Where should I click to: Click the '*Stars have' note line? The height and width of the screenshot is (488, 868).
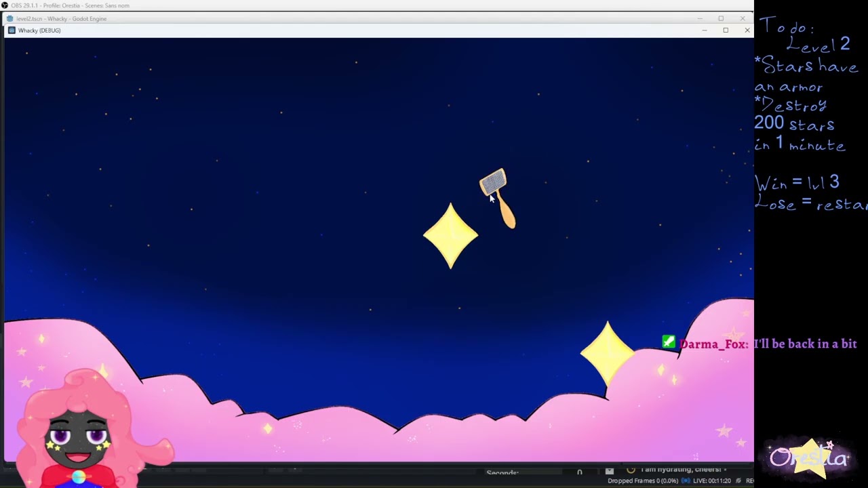click(x=806, y=66)
